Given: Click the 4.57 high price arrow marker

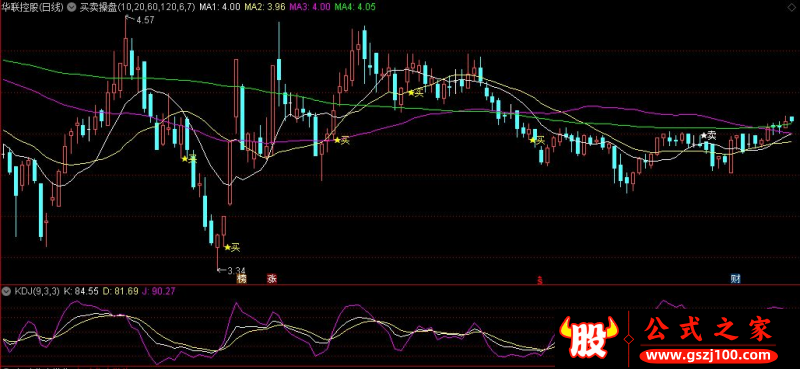Looking at the screenshot, I should [x=132, y=20].
